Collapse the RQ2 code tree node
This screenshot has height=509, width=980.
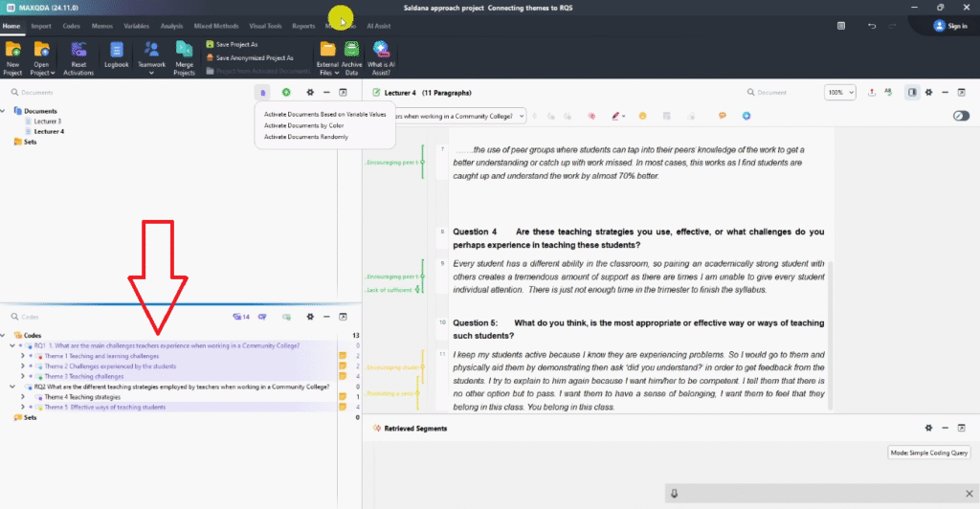(x=12, y=387)
